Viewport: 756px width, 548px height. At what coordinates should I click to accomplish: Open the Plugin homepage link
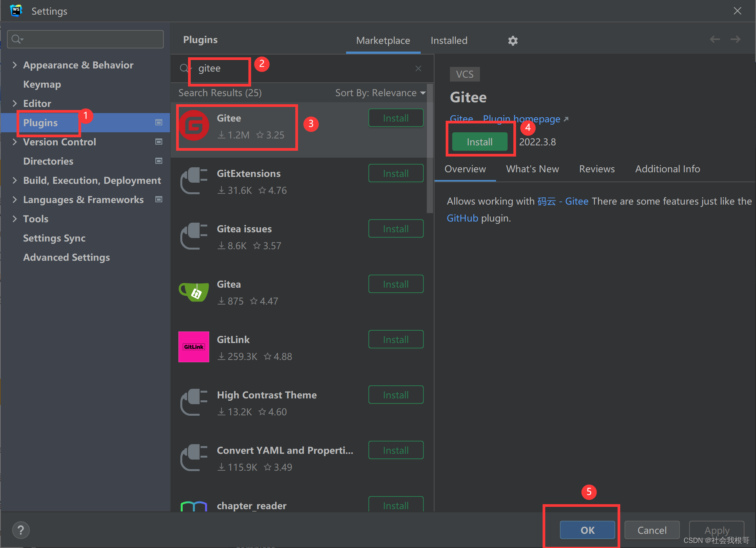click(x=525, y=119)
